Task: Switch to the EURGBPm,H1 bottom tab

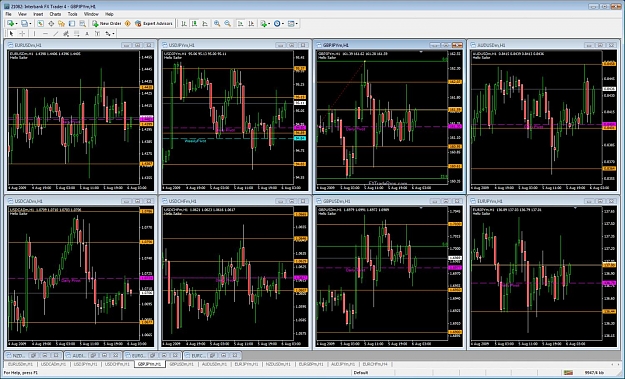Action: [x=311, y=364]
